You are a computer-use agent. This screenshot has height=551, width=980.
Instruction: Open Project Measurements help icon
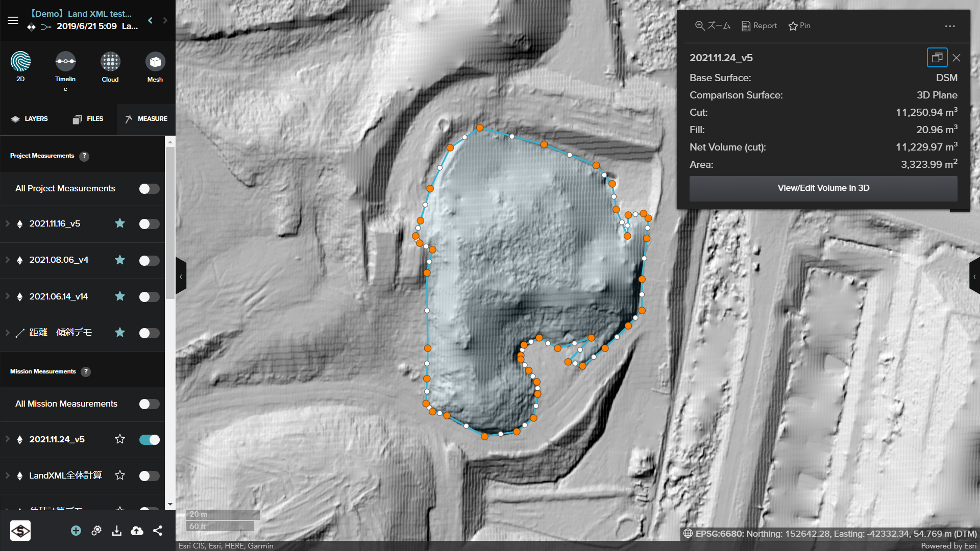(x=84, y=156)
